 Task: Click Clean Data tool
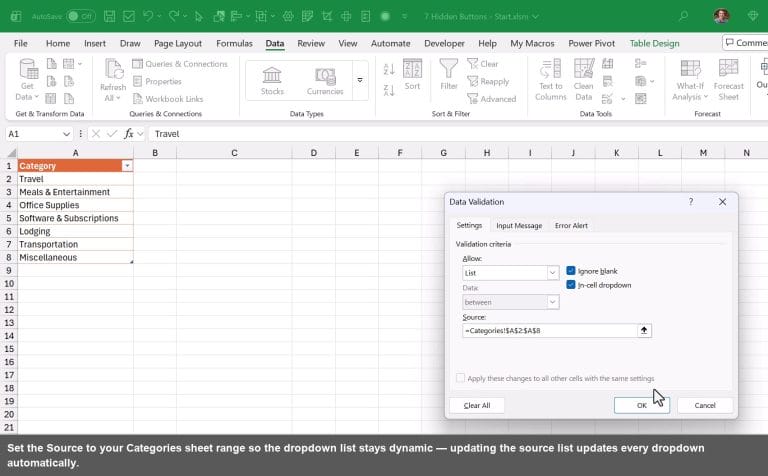[584, 80]
